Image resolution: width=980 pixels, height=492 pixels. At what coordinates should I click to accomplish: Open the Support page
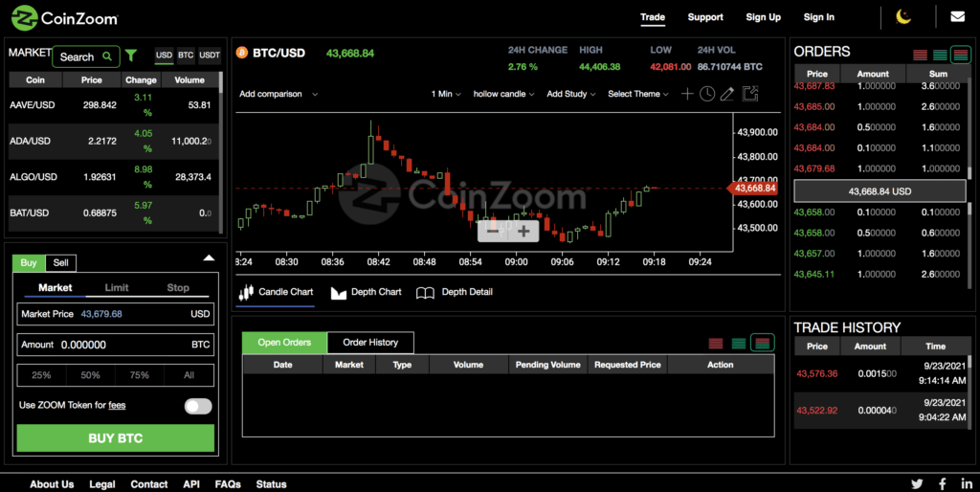click(705, 17)
